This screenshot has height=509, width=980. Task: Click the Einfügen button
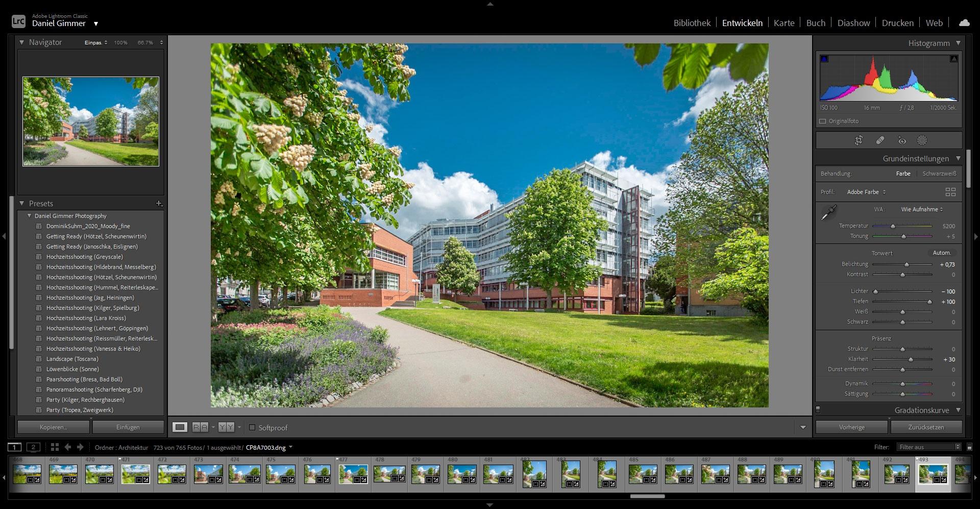click(x=128, y=427)
